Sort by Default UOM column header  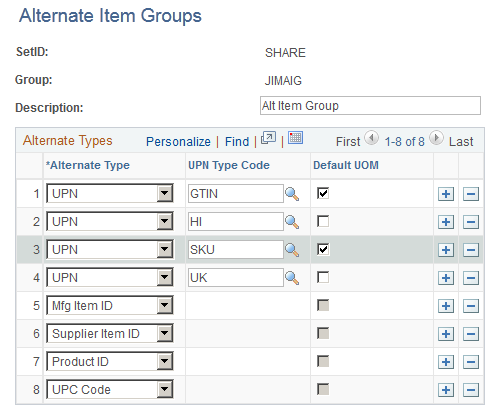346,165
